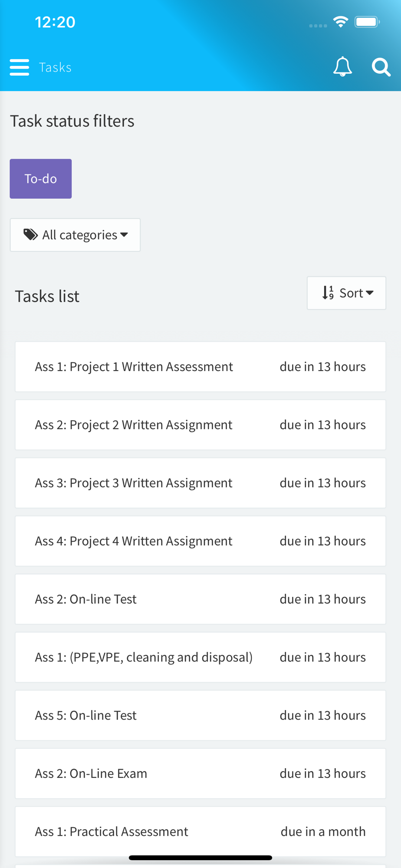
Task: Select Ass 3: Project 3 Written Assignment
Action: 200,483
